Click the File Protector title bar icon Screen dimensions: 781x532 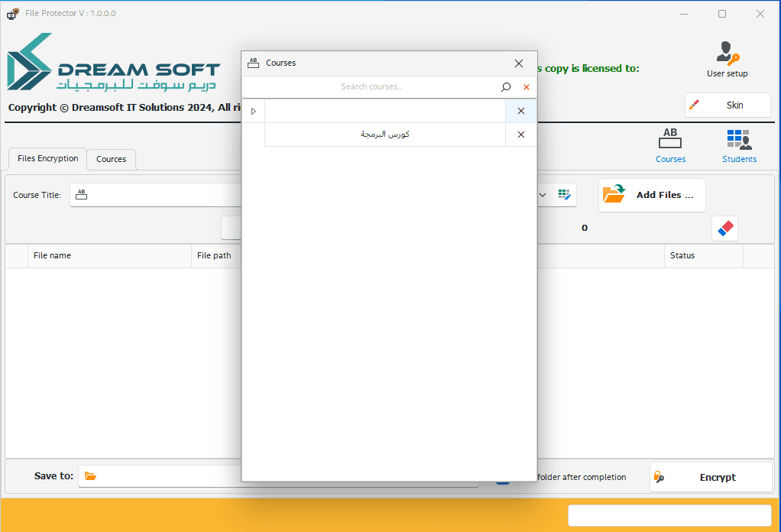point(13,14)
